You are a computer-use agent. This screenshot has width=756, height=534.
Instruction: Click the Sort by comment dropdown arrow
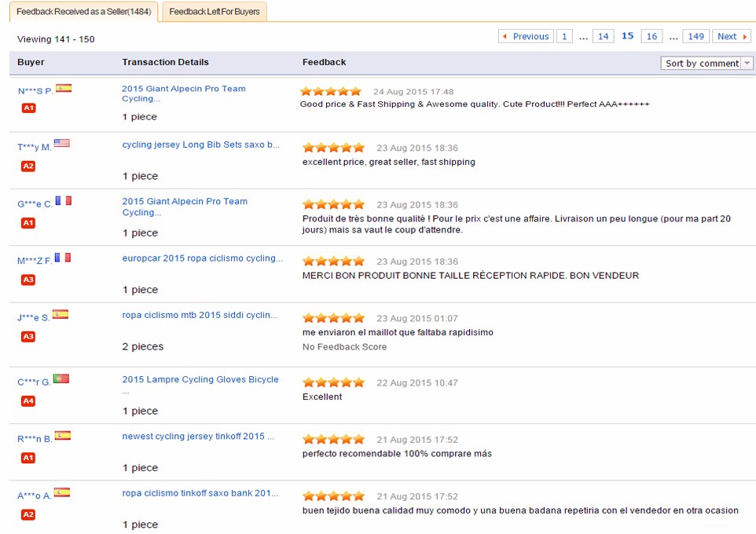click(747, 64)
